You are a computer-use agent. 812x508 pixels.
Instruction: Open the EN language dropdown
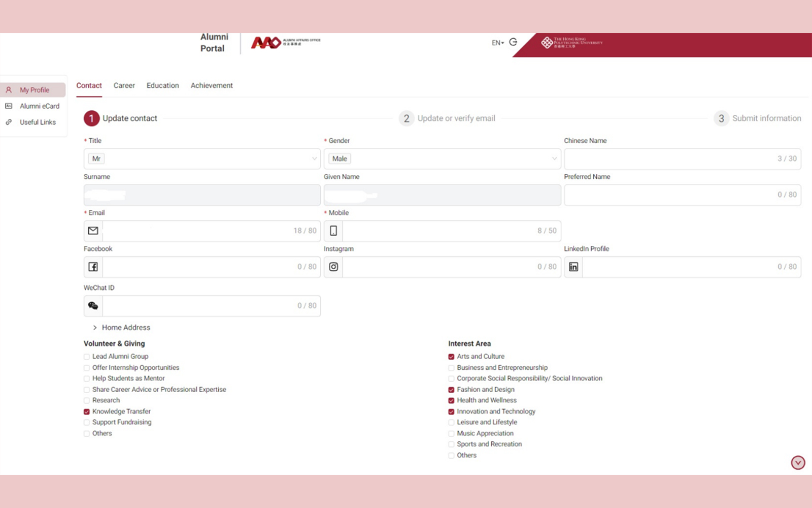coord(496,42)
